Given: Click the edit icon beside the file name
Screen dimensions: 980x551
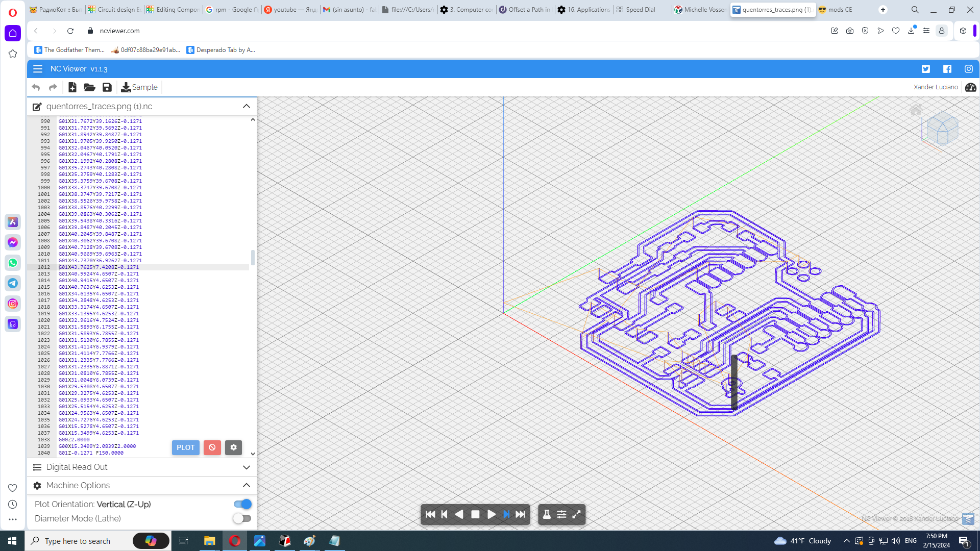Looking at the screenshot, I should click(37, 107).
